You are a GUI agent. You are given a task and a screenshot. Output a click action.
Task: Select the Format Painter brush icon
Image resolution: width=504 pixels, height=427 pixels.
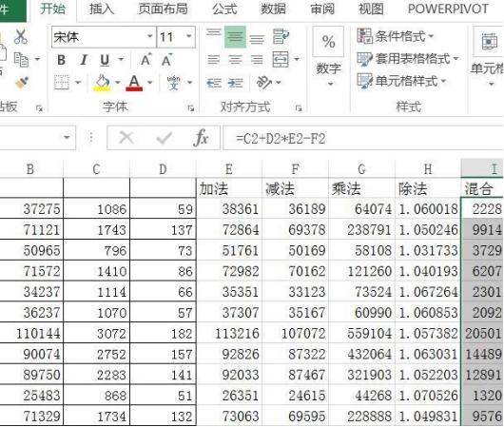point(22,83)
